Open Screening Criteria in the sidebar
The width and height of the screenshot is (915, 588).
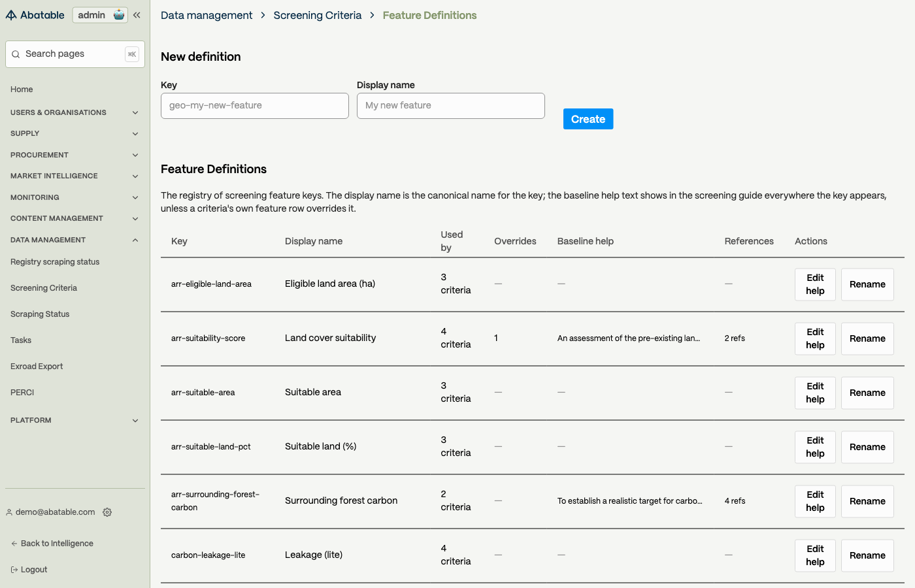click(x=44, y=288)
